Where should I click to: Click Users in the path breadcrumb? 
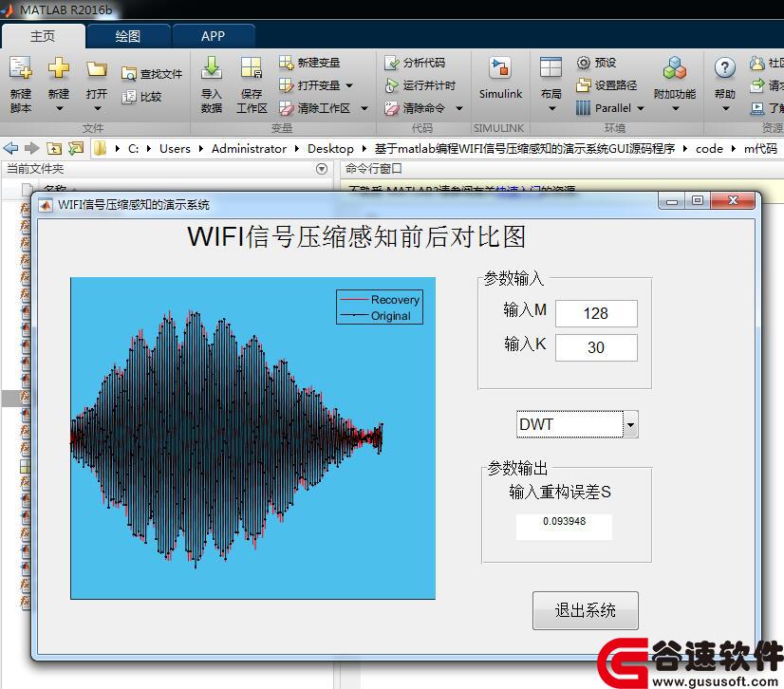(x=175, y=148)
